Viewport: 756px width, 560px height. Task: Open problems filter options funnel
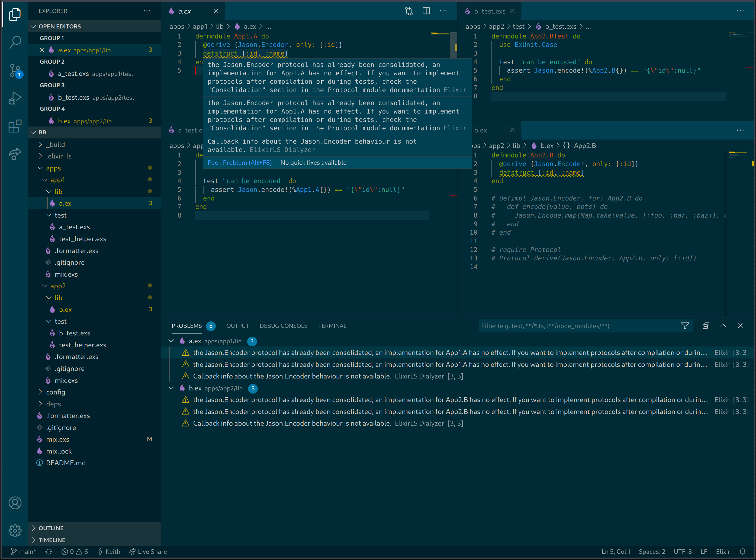[x=685, y=326]
